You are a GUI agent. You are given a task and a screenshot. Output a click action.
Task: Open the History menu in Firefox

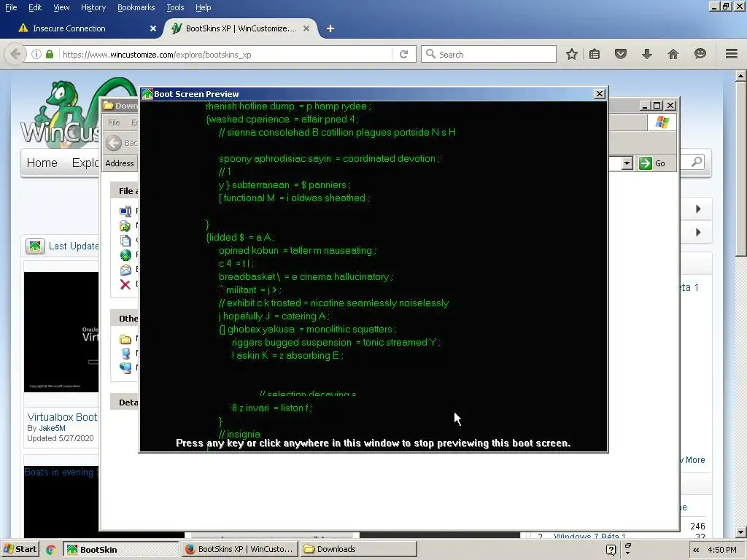point(93,7)
